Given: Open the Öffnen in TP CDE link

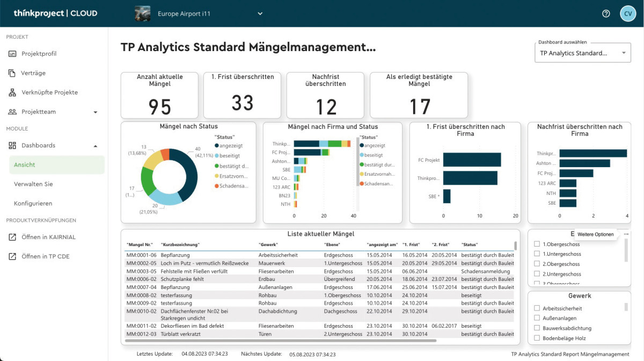Looking at the screenshot, I should click(46, 256).
